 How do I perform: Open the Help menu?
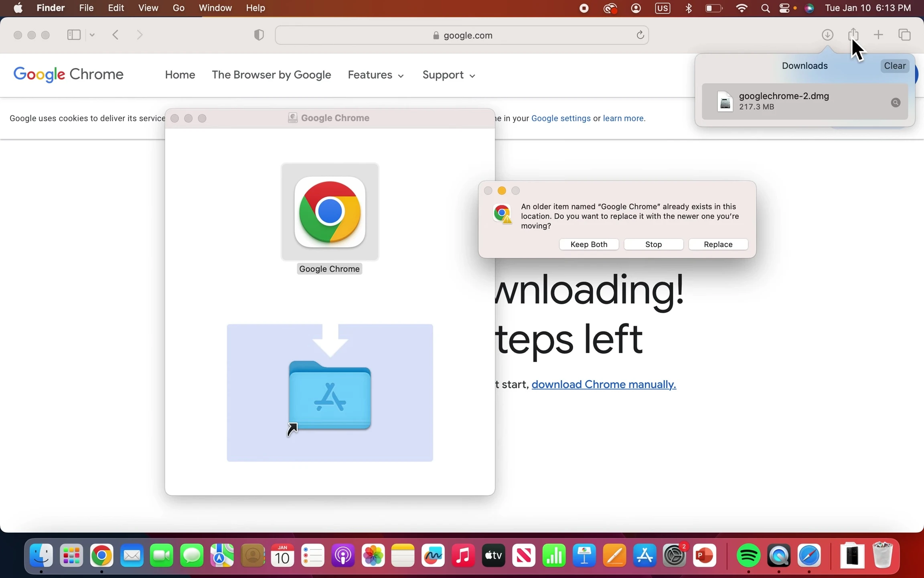tap(255, 8)
